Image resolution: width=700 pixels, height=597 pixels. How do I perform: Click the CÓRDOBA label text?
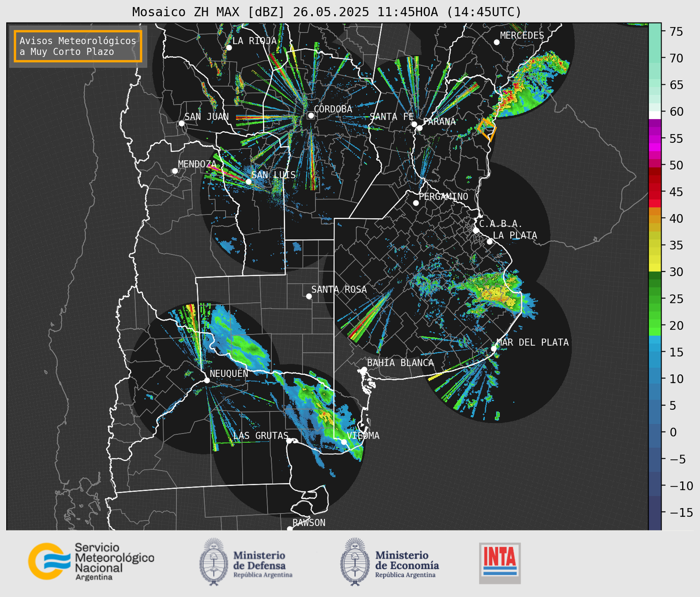tap(333, 109)
